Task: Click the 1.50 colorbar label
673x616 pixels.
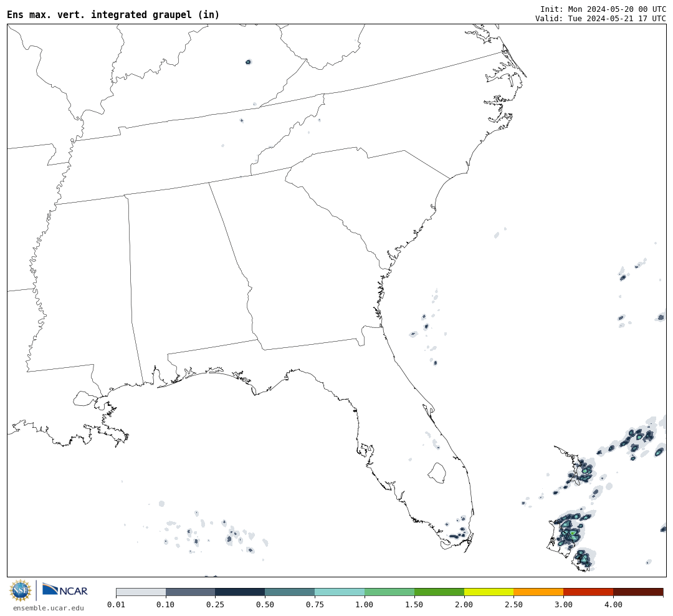Action: (x=414, y=605)
